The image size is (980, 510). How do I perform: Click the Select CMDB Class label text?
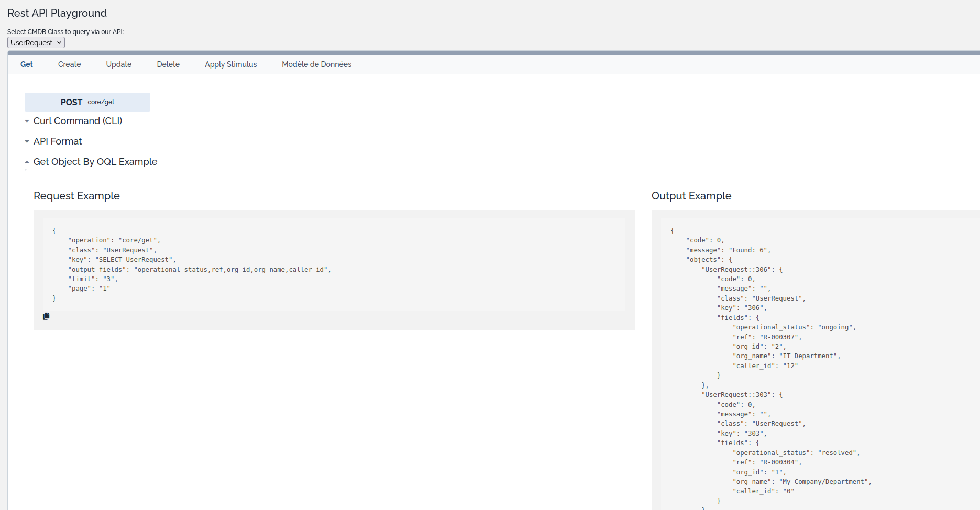click(x=65, y=32)
